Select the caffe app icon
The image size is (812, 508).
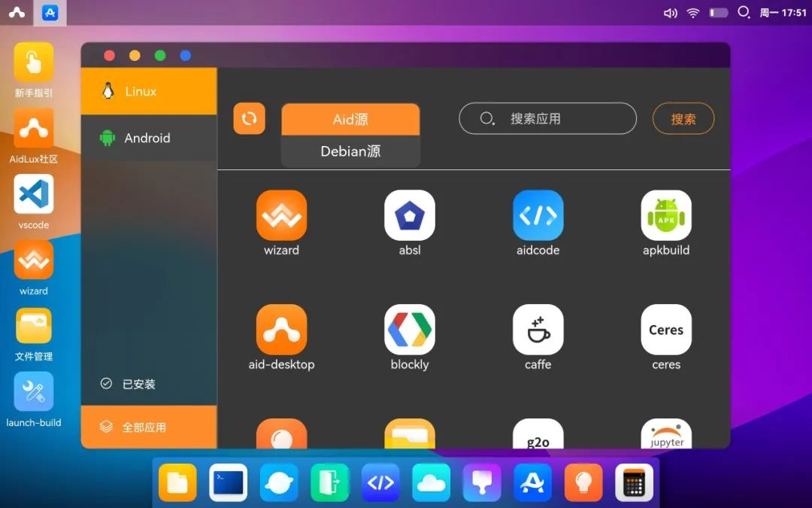point(538,330)
